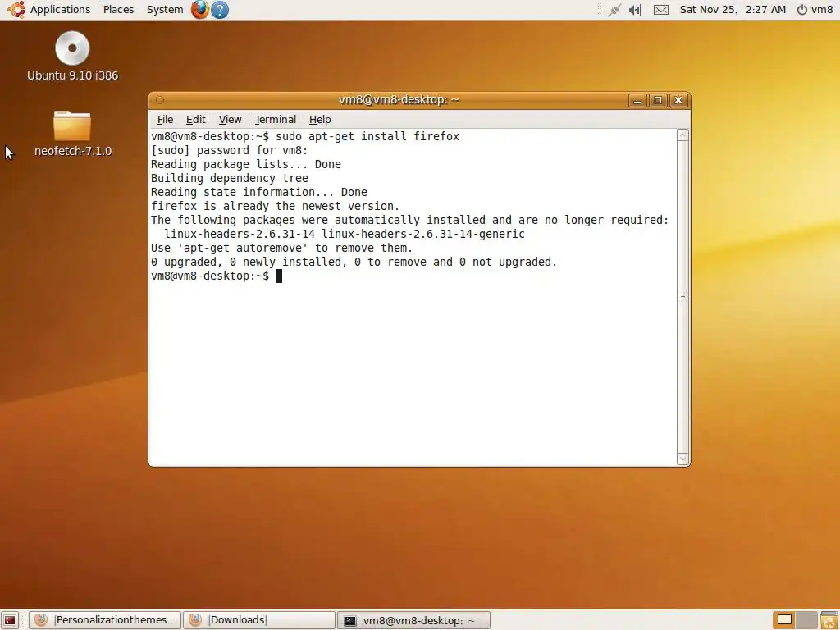Click the 'Building dependency tree' line

(230, 178)
